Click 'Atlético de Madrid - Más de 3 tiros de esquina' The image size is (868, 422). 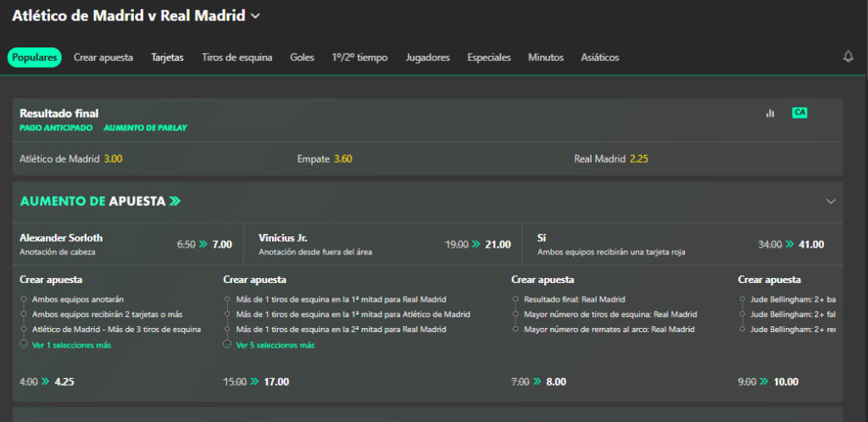click(x=116, y=329)
